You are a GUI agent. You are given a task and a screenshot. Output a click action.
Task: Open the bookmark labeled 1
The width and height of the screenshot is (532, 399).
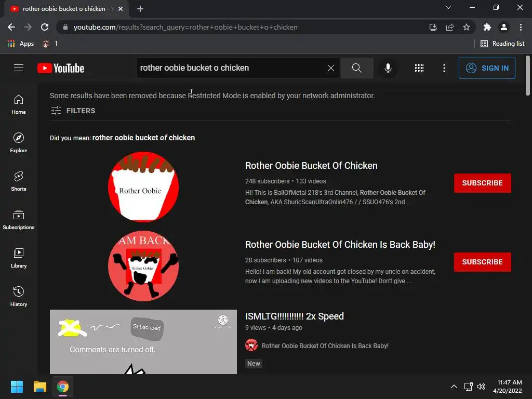tap(50, 44)
